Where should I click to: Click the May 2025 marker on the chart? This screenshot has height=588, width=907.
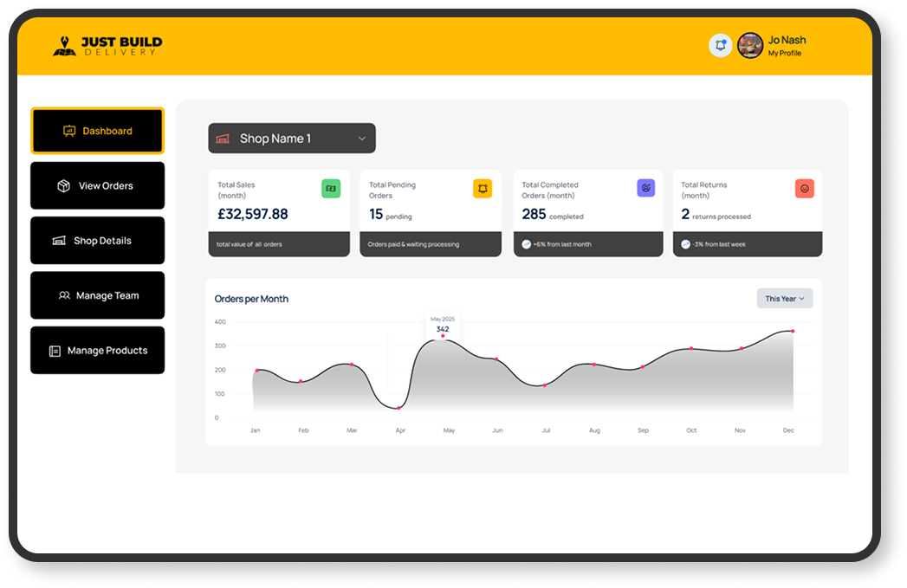click(x=443, y=334)
